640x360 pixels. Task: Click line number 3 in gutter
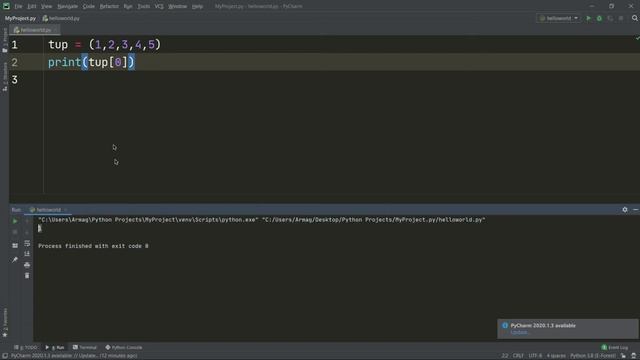(x=15, y=80)
